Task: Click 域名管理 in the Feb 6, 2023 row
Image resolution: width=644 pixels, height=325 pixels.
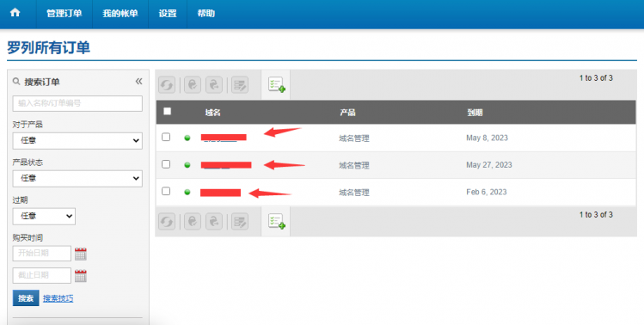Action: (x=354, y=193)
